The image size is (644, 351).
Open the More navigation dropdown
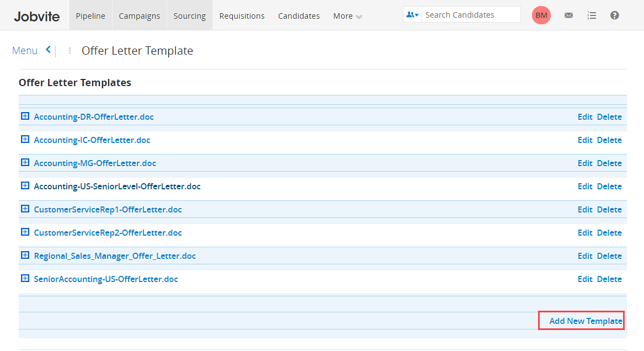coord(347,16)
